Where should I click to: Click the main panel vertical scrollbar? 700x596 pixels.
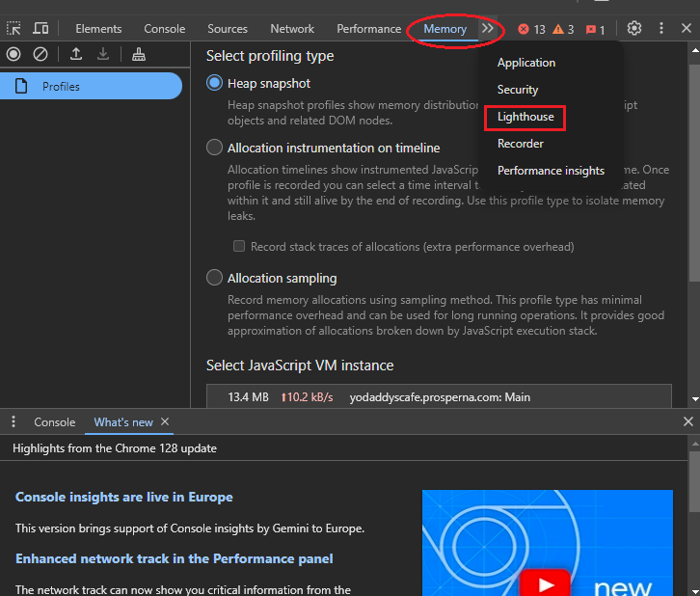point(694,174)
